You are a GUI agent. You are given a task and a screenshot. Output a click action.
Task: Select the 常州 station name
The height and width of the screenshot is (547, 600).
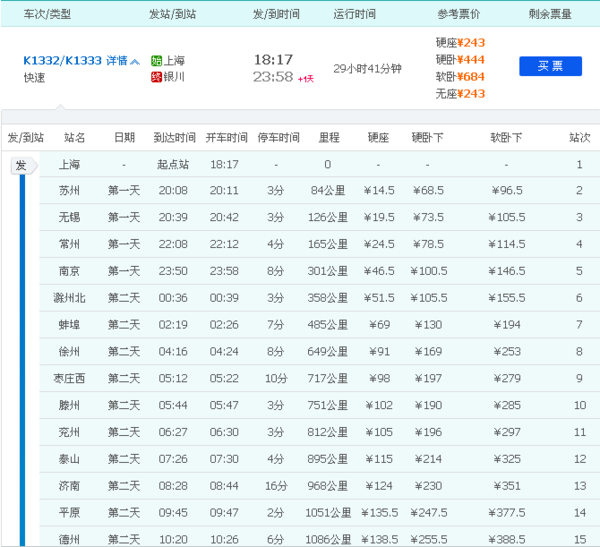(x=69, y=244)
